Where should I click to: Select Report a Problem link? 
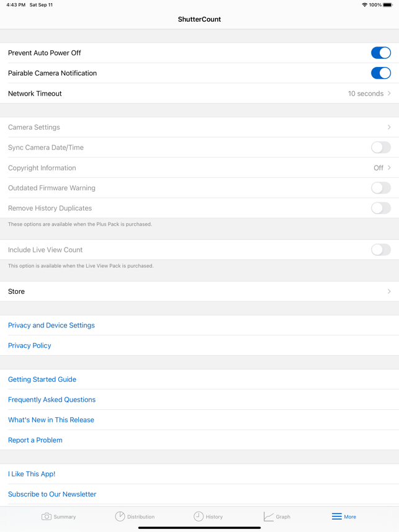point(35,440)
